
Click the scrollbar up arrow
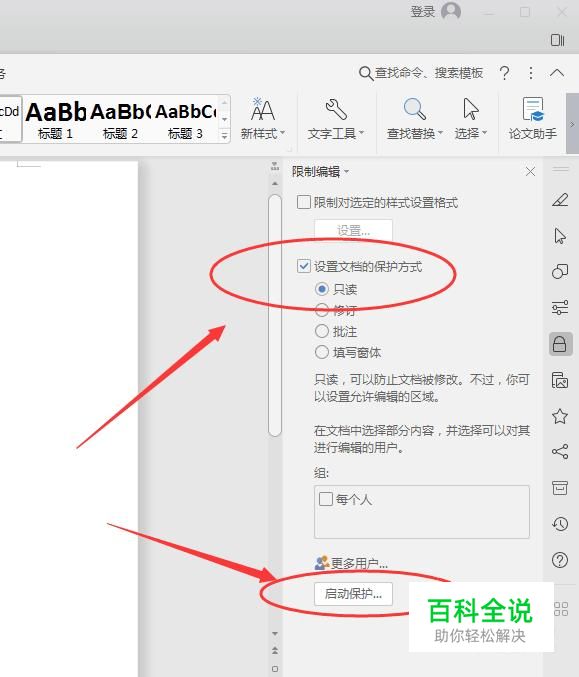pos(275,183)
